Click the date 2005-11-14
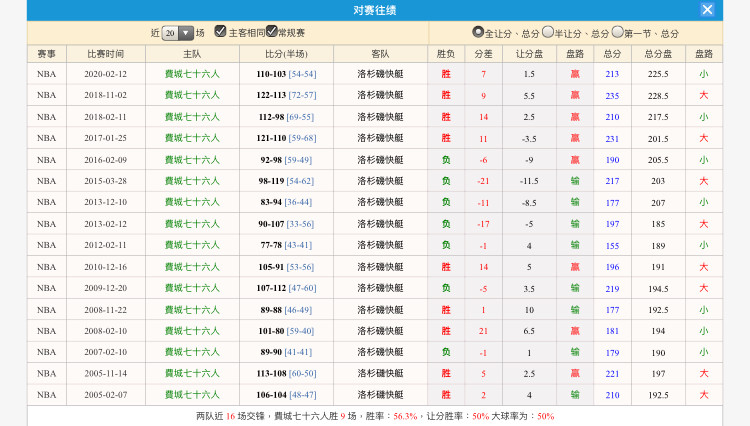 pyautogui.click(x=105, y=373)
